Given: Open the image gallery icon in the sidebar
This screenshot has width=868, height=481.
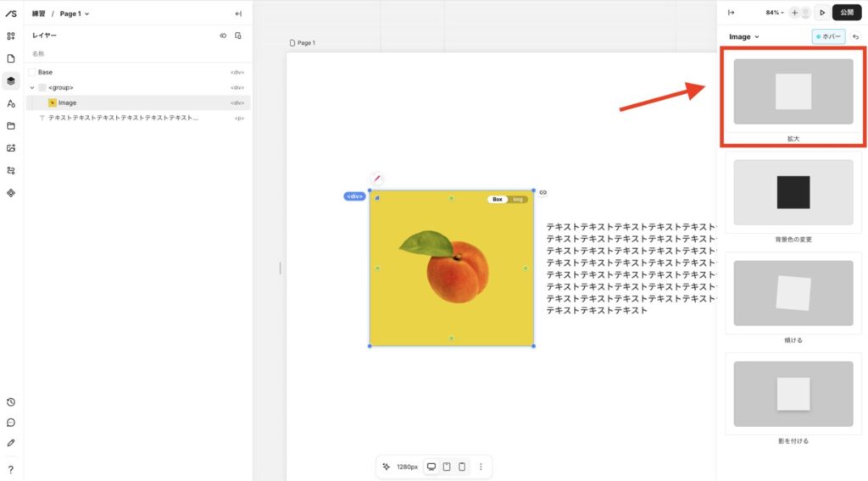Looking at the screenshot, I should coord(11,148).
